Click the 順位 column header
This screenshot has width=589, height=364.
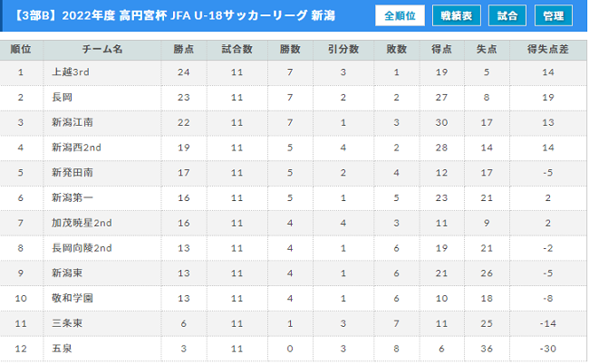click(x=21, y=50)
